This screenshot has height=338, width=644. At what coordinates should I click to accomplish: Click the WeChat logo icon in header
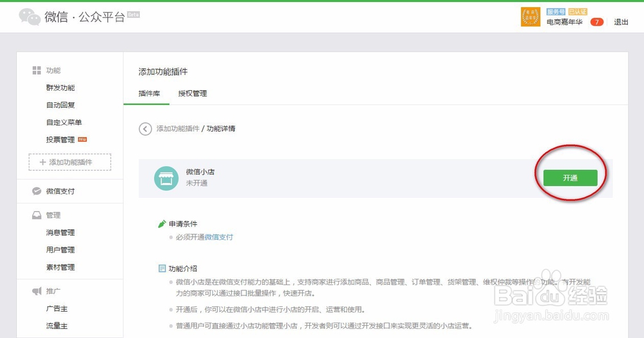pos(30,17)
